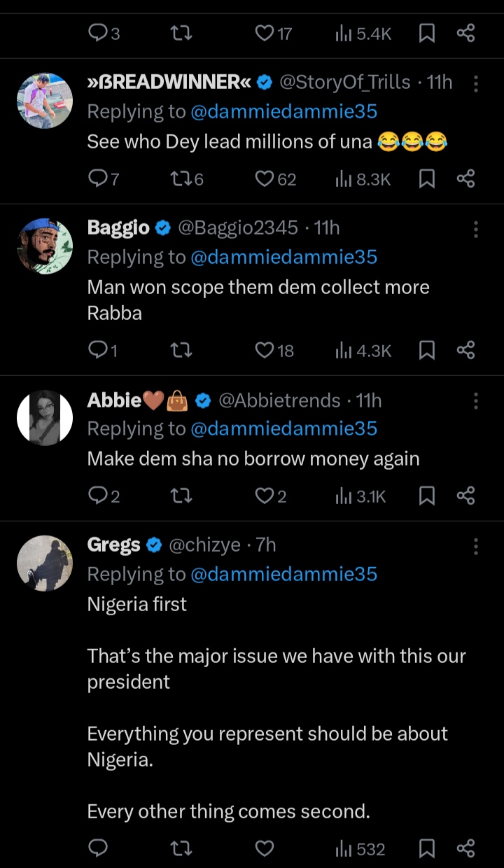
Task: Reply to Abbie's comment
Action: (98, 496)
